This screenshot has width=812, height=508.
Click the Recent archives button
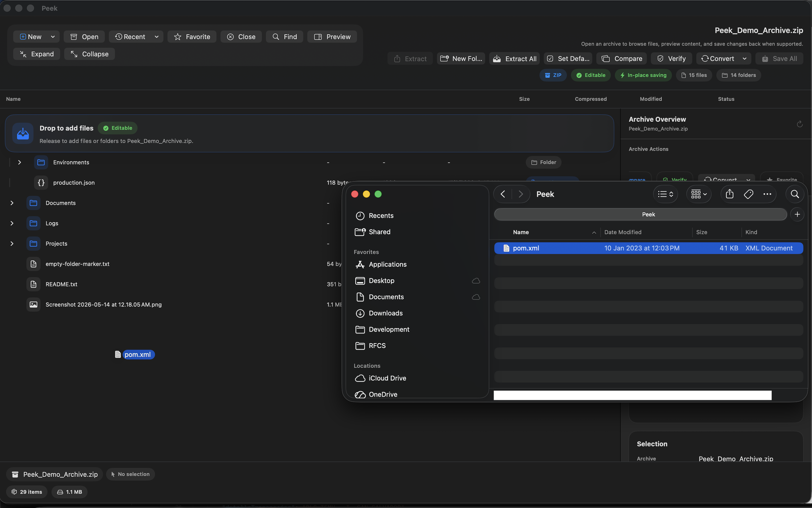pos(130,37)
